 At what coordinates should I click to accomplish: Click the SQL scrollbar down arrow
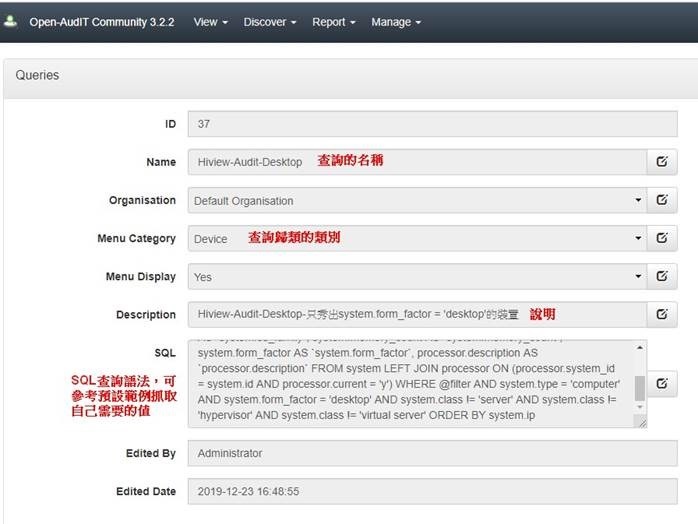pyautogui.click(x=640, y=407)
